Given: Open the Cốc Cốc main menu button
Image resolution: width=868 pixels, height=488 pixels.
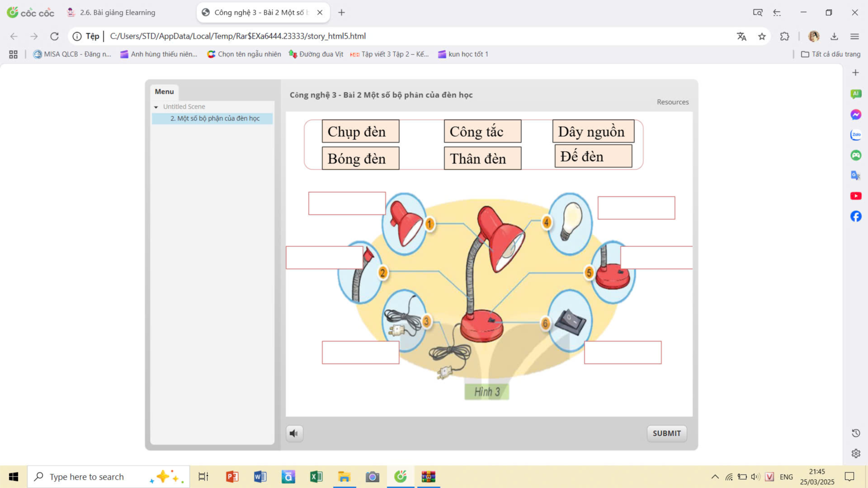Looking at the screenshot, I should (854, 36).
